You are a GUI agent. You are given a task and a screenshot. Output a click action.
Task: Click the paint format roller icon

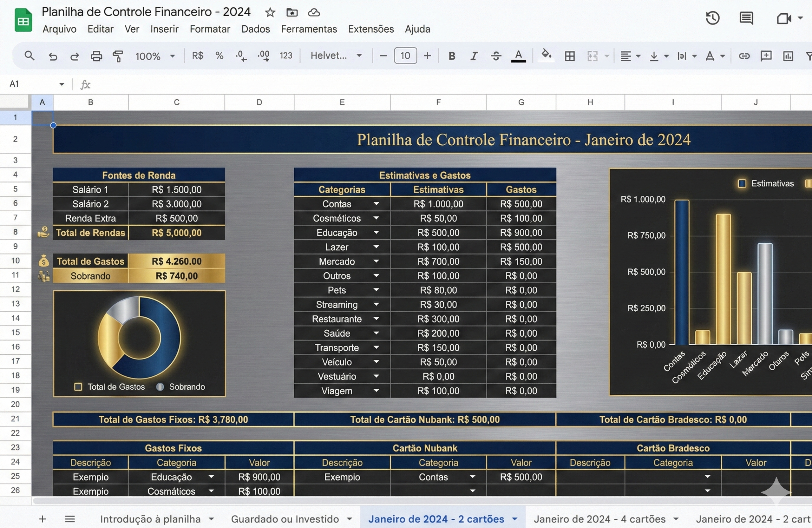[x=118, y=56]
